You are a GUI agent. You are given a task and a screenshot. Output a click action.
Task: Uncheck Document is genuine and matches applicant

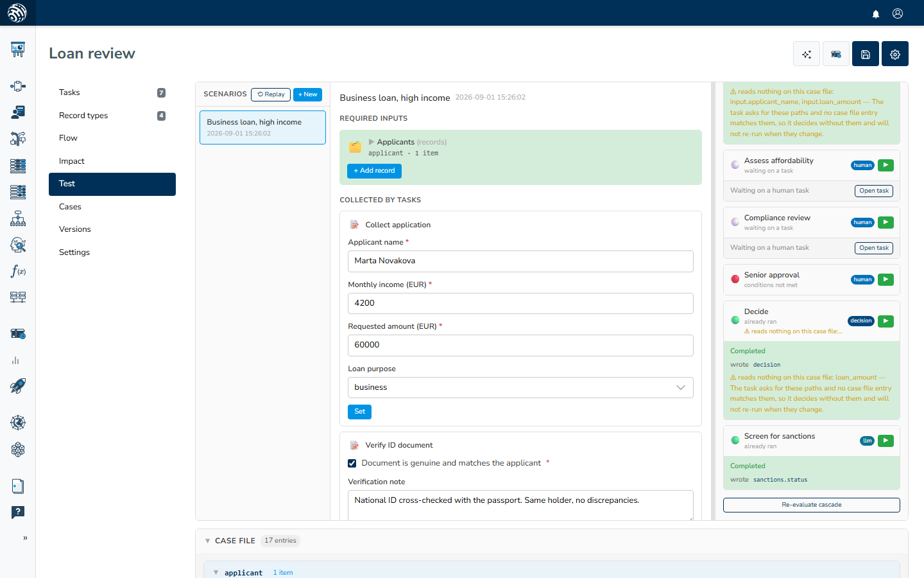[352, 463]
